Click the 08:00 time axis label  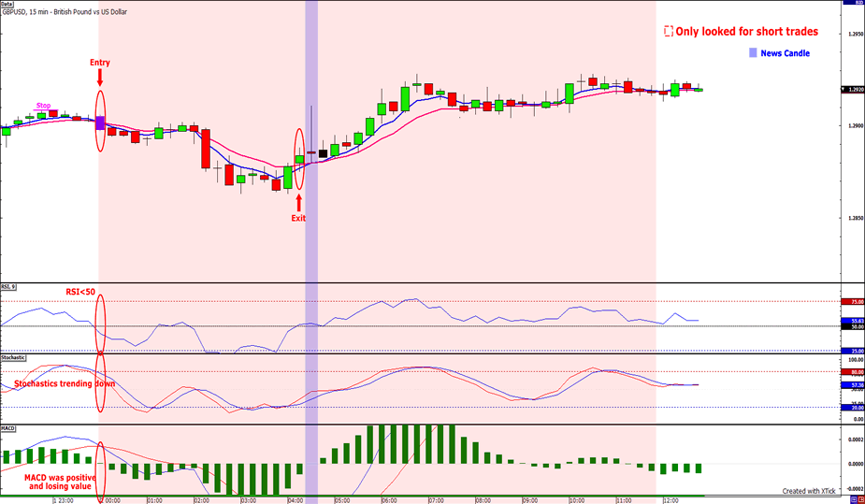click(483, 500)
